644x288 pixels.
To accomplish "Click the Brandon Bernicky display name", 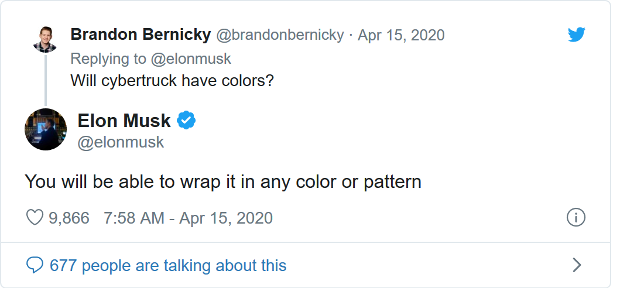I will pyautogui.click(x=141, y=35).
